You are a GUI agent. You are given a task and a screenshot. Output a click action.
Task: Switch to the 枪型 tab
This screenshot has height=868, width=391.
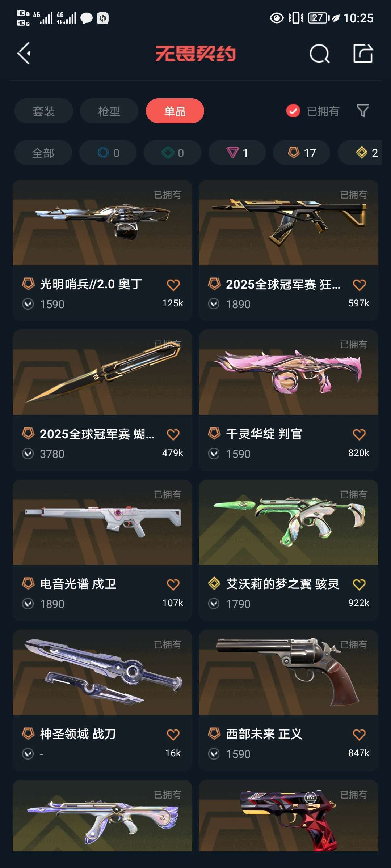tap(109, 111)
